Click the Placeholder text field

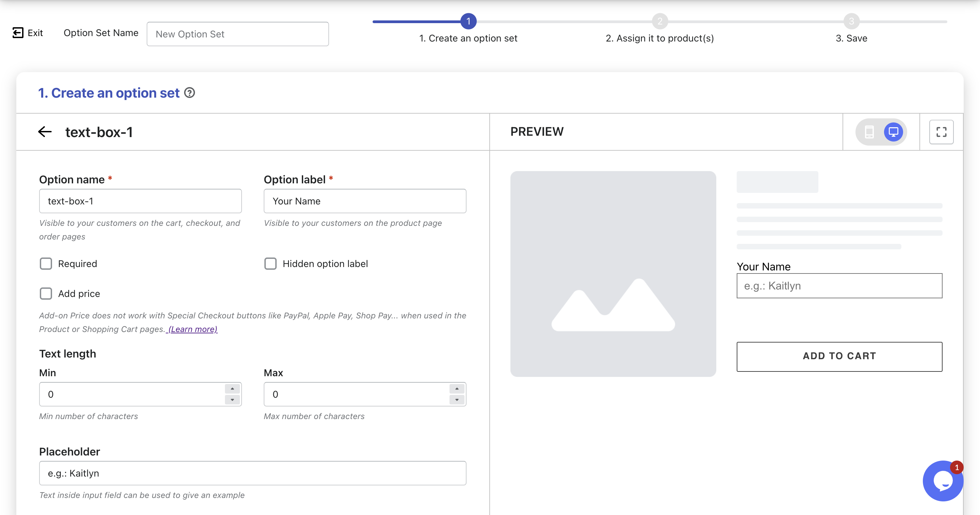point(252,473)
